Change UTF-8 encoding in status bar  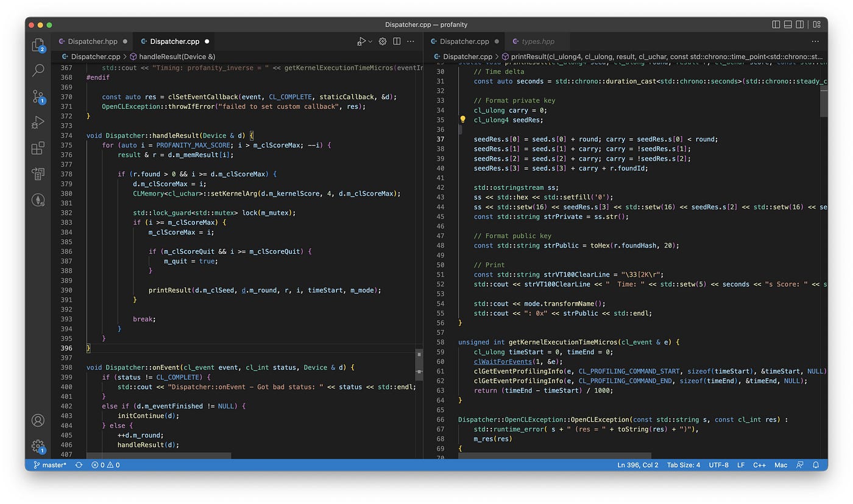pos(718,465)
